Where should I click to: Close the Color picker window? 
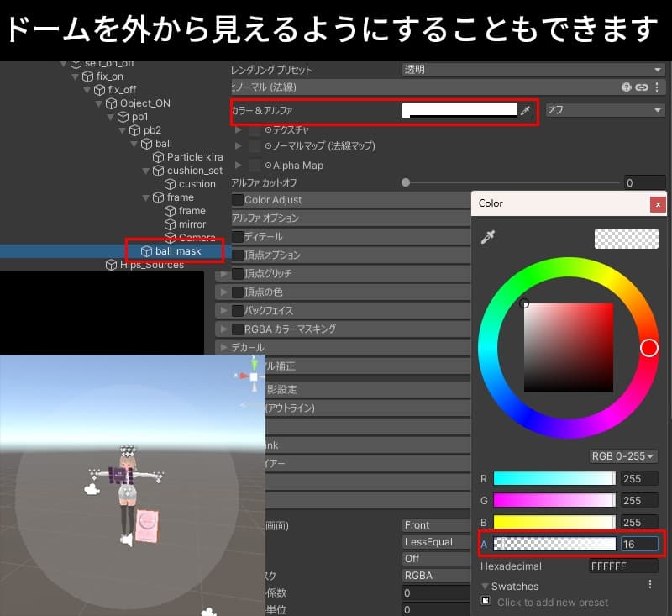[659, 204]
